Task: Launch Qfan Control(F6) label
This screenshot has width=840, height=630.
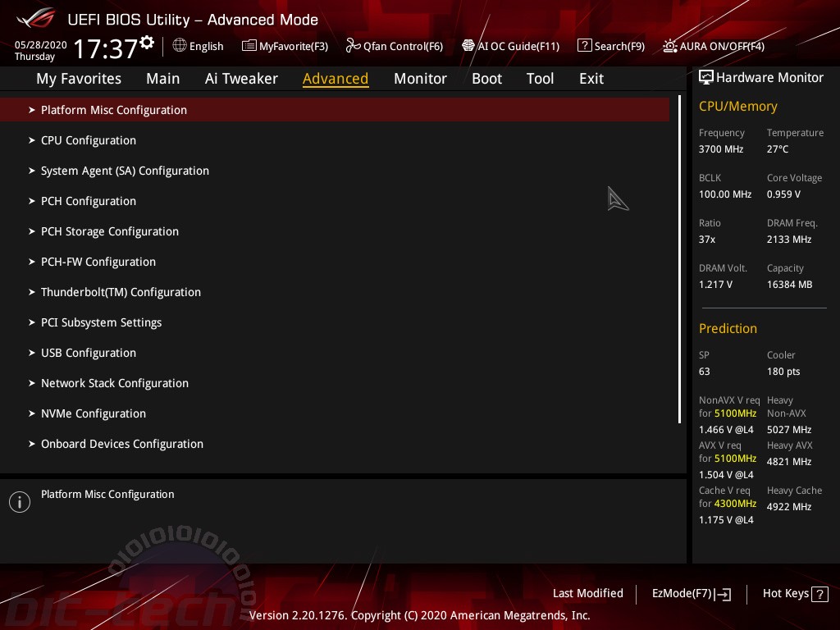Action: tap(404, 46)
